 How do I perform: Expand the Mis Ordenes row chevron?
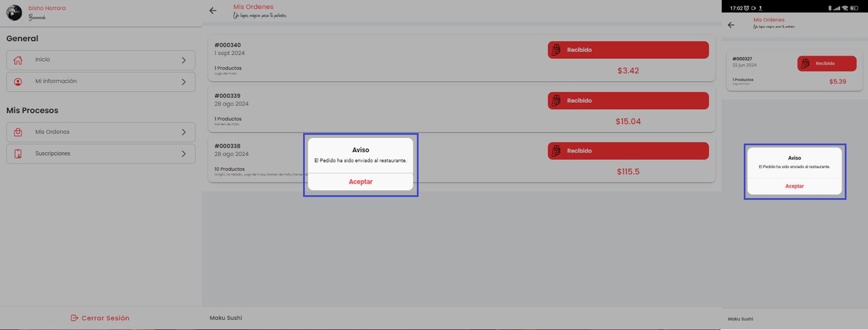pos(183,132)
